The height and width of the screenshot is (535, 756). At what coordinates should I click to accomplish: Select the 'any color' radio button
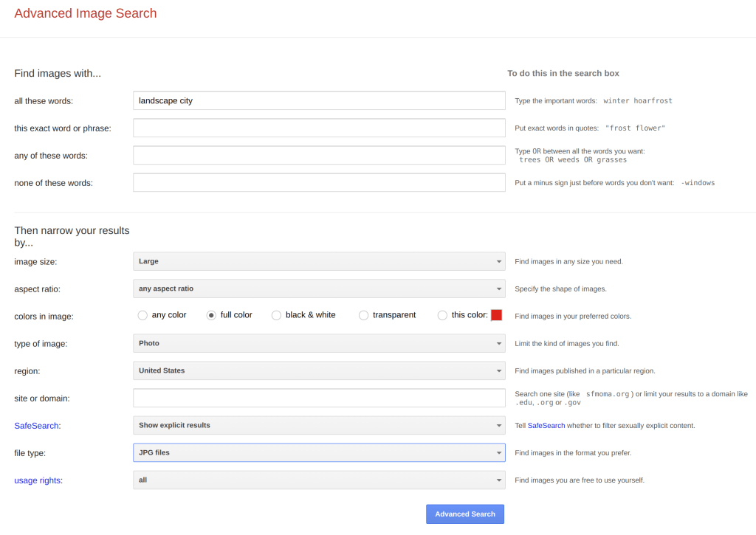coord(142,315)
